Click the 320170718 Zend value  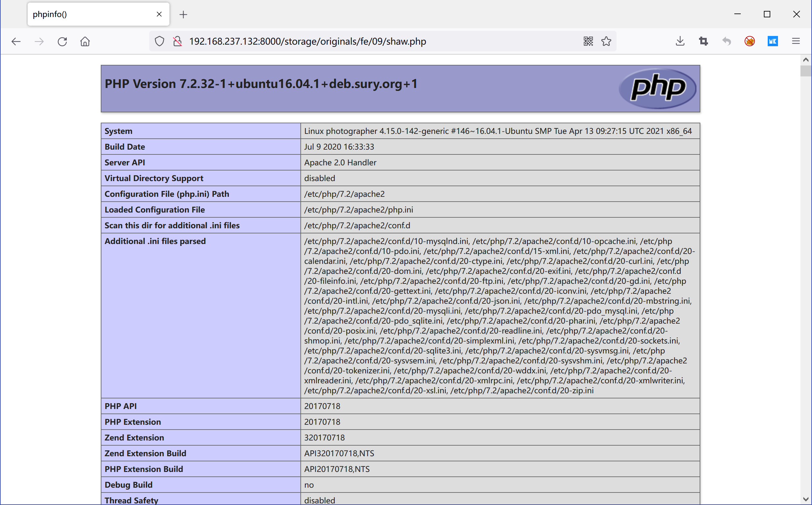[x=324, y=438]
